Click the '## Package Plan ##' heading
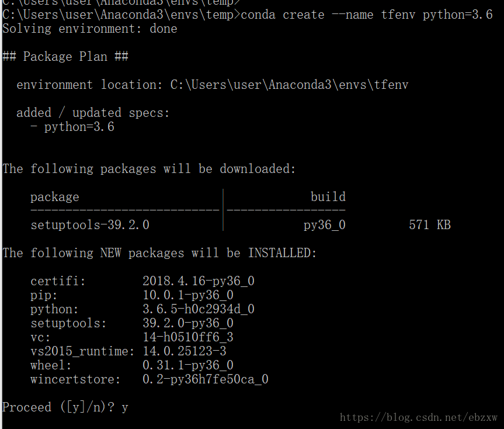Viewport: 504px width, 429px height. coord(65,57)
